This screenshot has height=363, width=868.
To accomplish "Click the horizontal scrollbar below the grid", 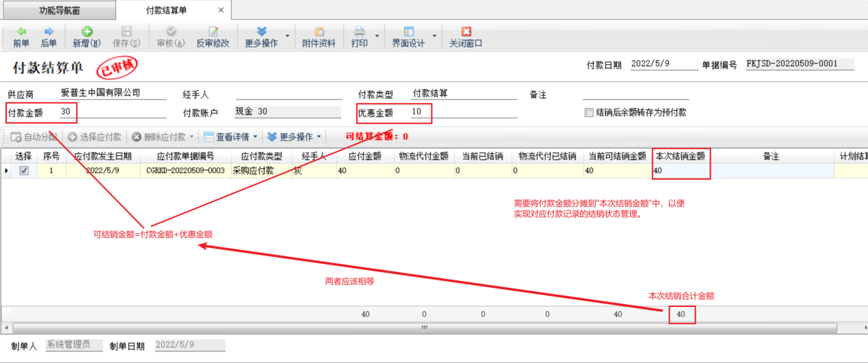I will click(x=424, y=327).
